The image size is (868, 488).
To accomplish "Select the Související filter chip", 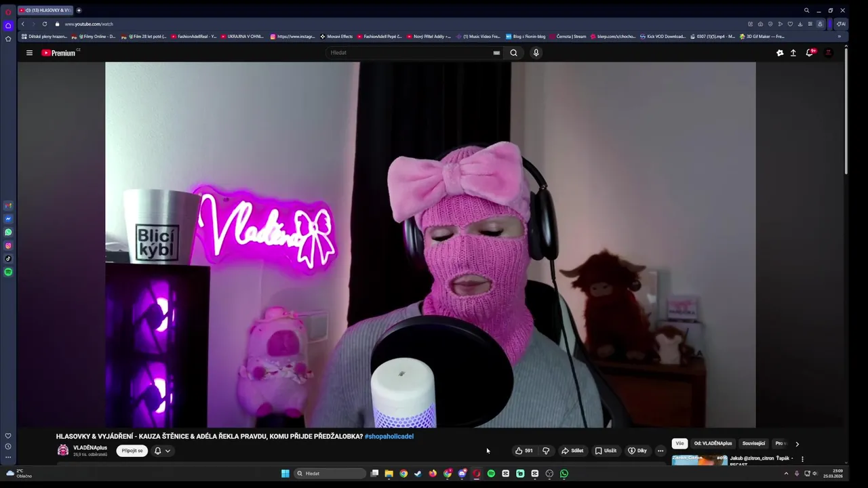I will (x=753, y=443).
